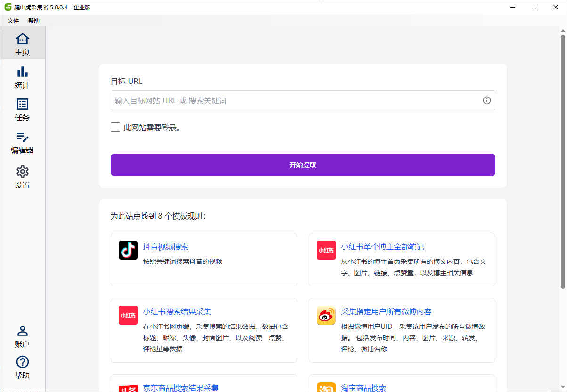Open the 抖音视频搜索 template link
Image resolution: width=567 pixels, height=392 pixels.
(x=166, y=247)
